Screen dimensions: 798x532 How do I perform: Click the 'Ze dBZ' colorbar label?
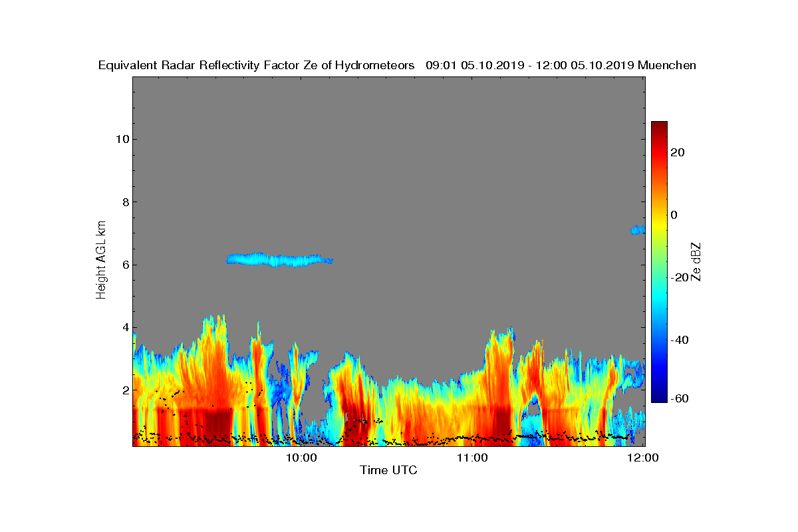(x=697, y=261)
